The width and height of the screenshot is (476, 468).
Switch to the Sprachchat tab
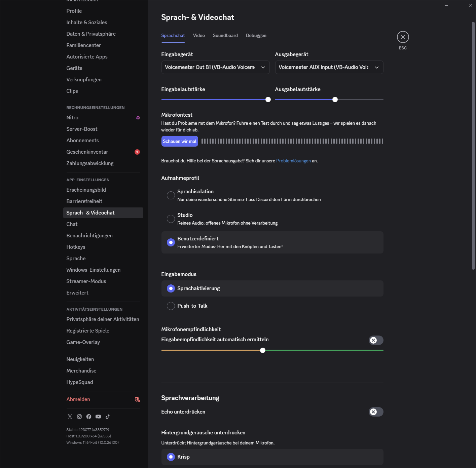coord(173,36)
